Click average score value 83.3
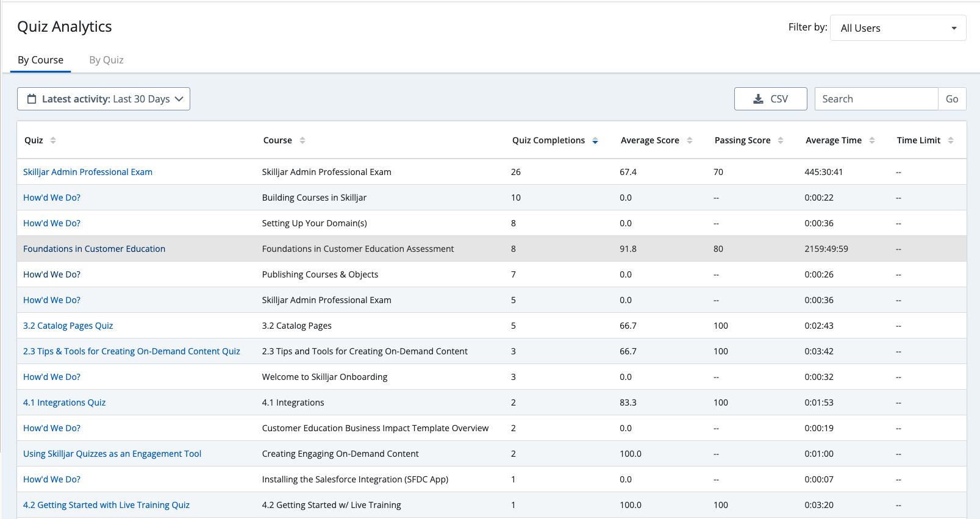The image size is (980, 519). coord(628,403)
